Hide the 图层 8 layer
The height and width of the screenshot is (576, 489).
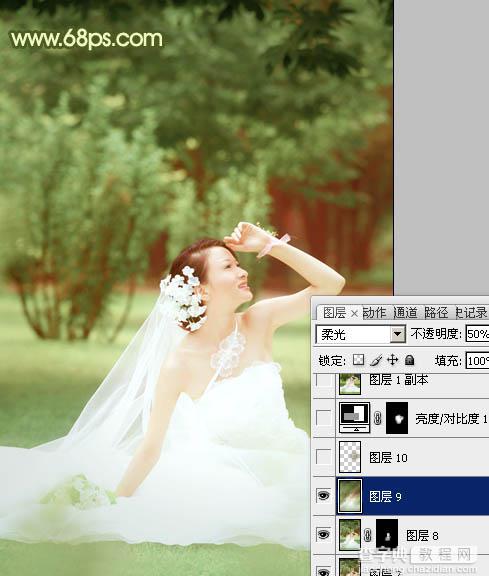(x=324, y=534)
